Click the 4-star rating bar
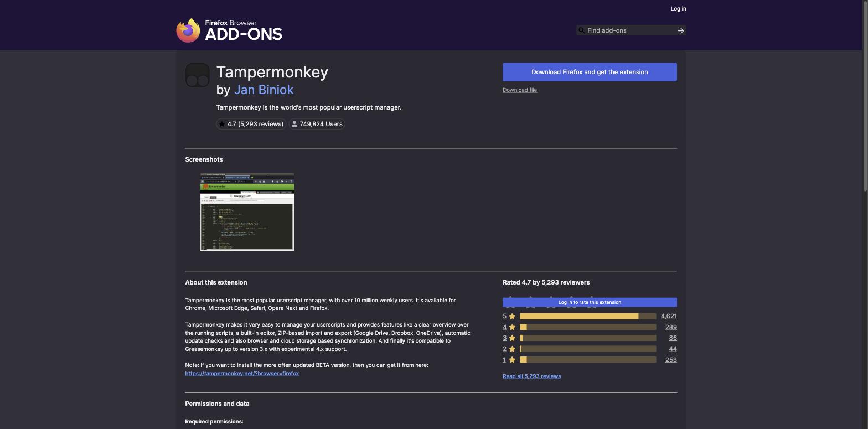Viewport: 868px width, 429px height. click(x=588, y=327)
